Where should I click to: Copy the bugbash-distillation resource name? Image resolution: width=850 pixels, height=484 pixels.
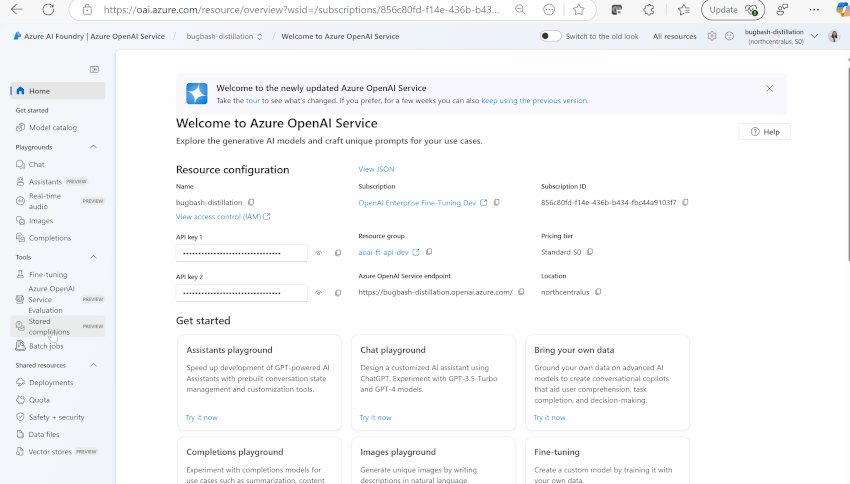[251, 202]
